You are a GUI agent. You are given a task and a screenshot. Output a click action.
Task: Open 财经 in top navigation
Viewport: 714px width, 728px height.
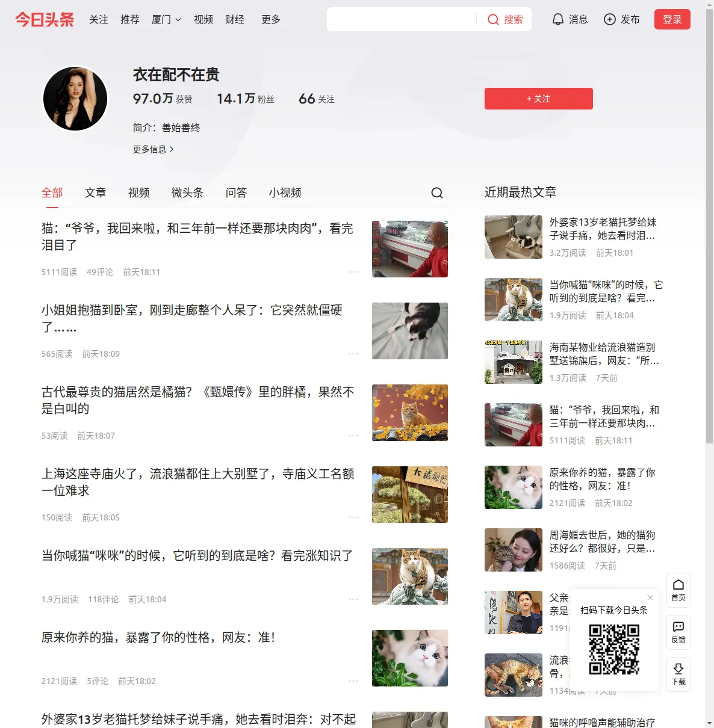pos(235,19)
